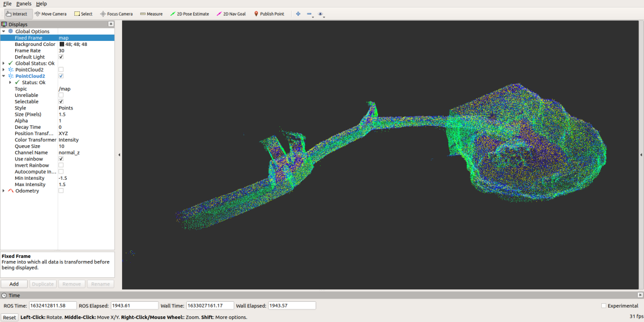Click the Add display button

14,284
